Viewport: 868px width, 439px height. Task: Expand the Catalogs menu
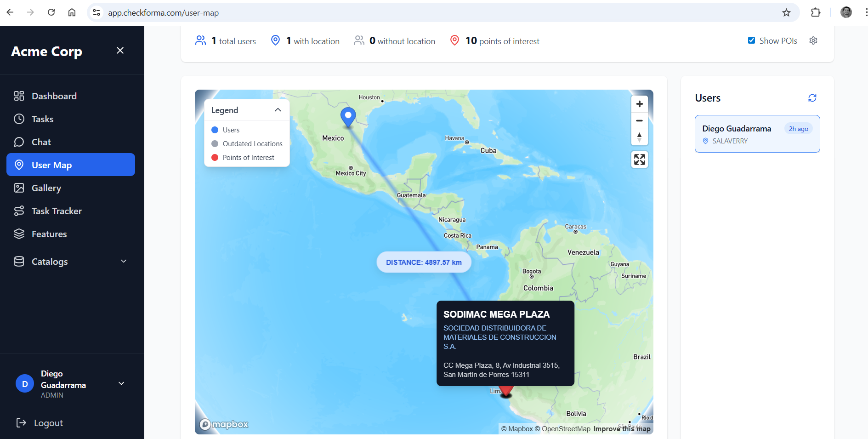click(x=123, y=261)
